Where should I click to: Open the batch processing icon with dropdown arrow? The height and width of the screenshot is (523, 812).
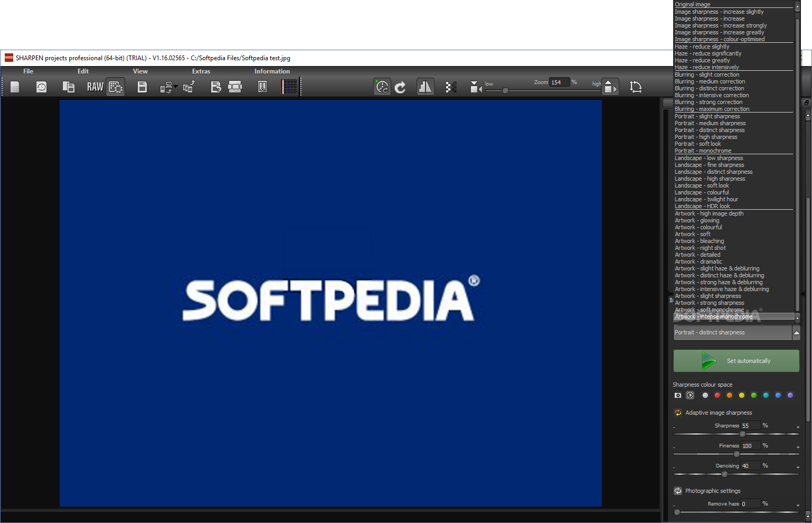click(x=168, y=87)
